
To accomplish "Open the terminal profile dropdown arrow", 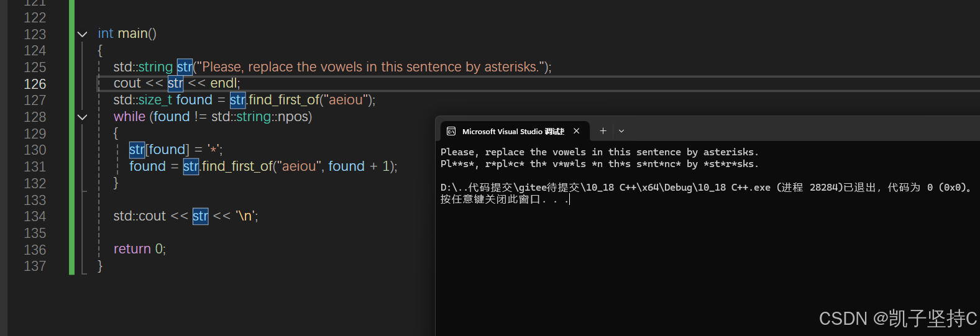I will (621, 131).
